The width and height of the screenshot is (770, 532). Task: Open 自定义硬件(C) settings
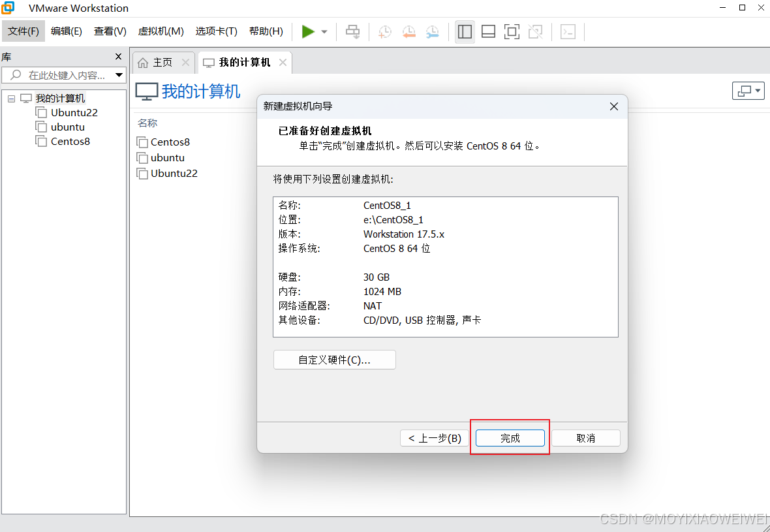click(x=334, y=359)
